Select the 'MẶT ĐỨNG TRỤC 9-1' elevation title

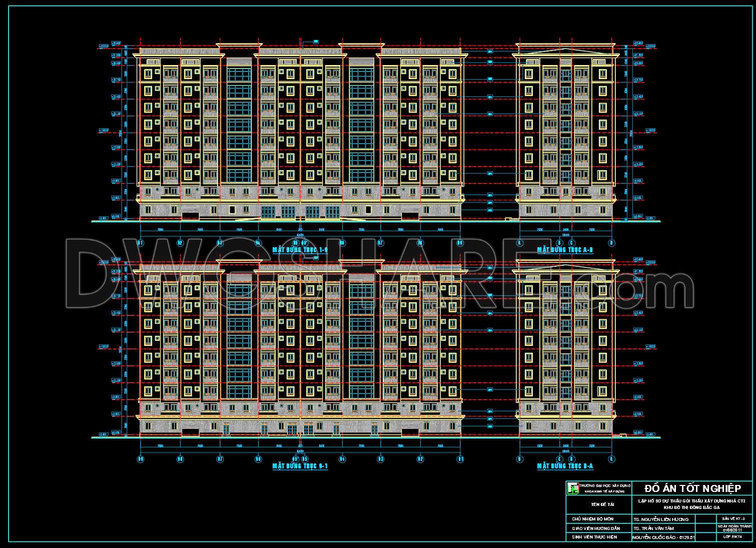click(300, 466)
